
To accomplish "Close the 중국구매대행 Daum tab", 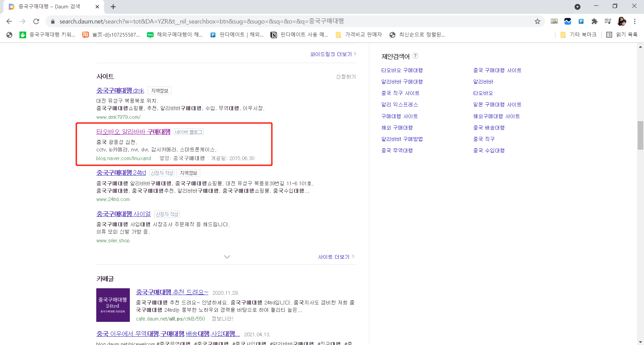I will click(x=97, y=7).
